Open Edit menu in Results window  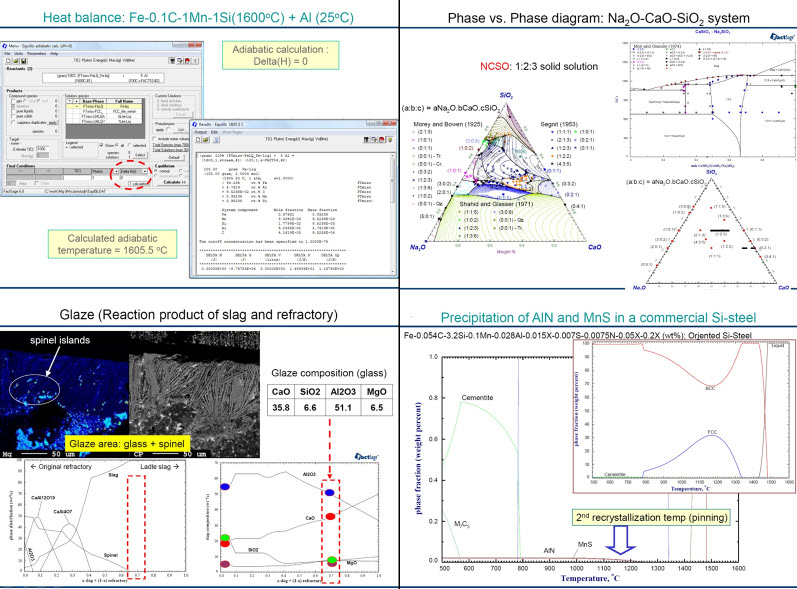click(x=214, y=132)
